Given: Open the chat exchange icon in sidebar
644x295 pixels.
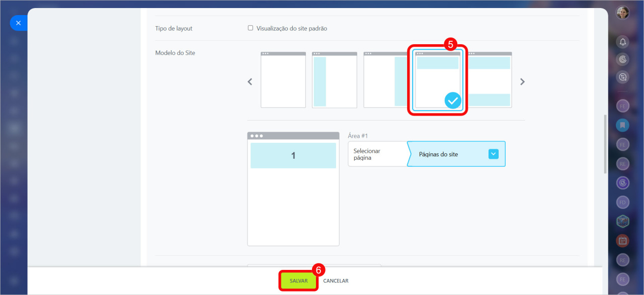Looking at the screenshot, I should [x=623, y=77].
